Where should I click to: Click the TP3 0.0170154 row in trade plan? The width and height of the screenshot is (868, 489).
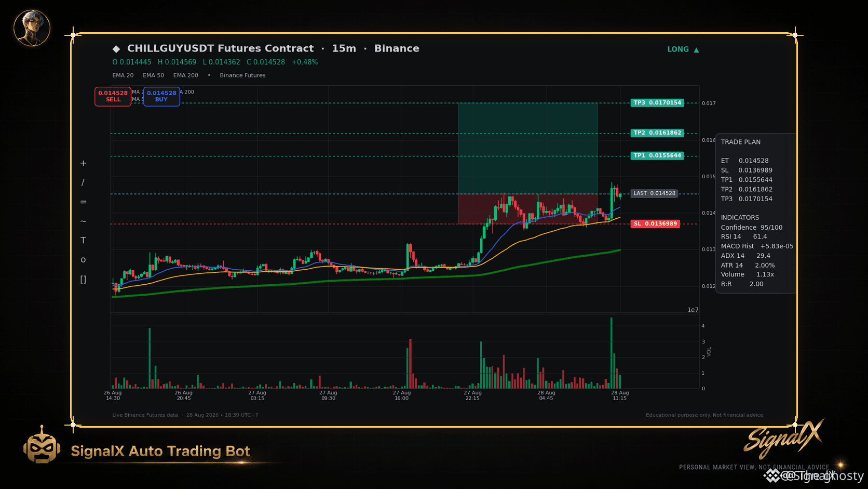point(747,199)
